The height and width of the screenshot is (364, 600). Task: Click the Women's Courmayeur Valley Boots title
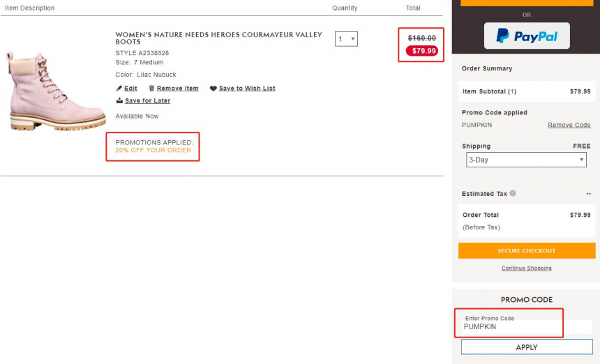point(219,38)
